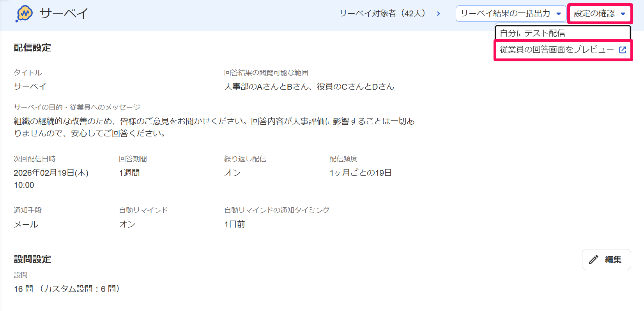Screen dimensions: 644x311
Task: Click the タイトル label
Action: (28, 73)
